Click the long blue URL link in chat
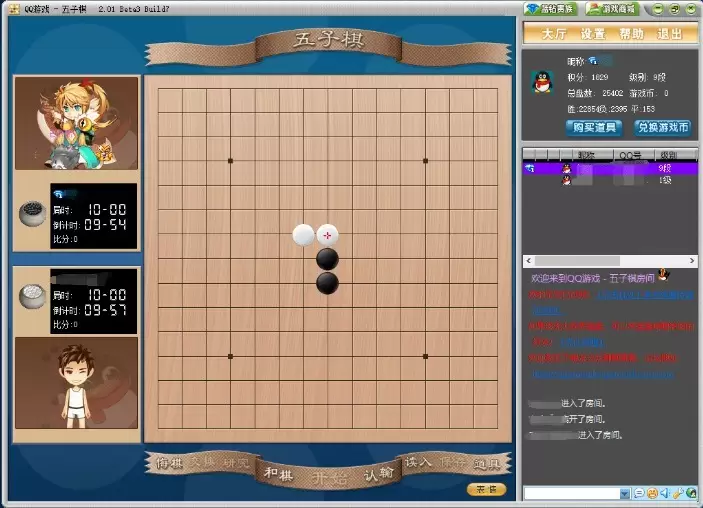 tap(603, 374)
